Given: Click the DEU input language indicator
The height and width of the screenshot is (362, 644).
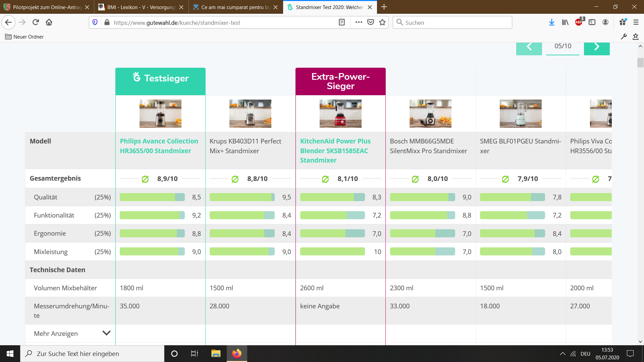Looking at the screenshot, I should coord(585,354).
